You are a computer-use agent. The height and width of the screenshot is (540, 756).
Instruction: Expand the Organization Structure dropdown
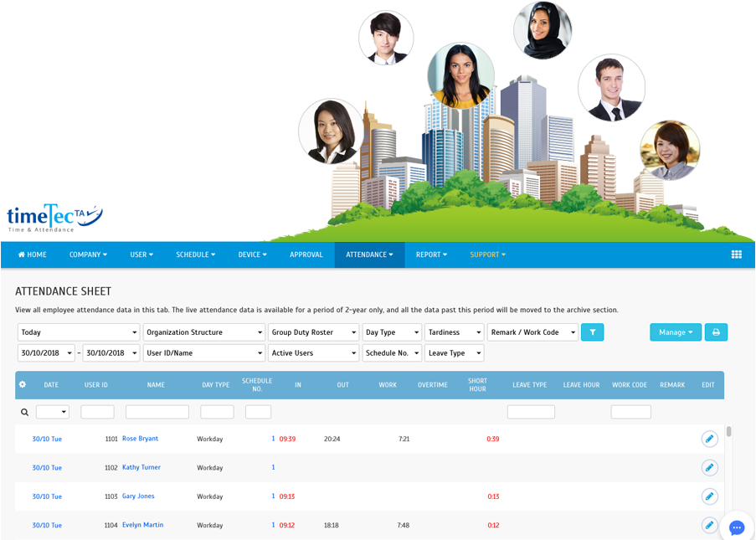[203, 332]
